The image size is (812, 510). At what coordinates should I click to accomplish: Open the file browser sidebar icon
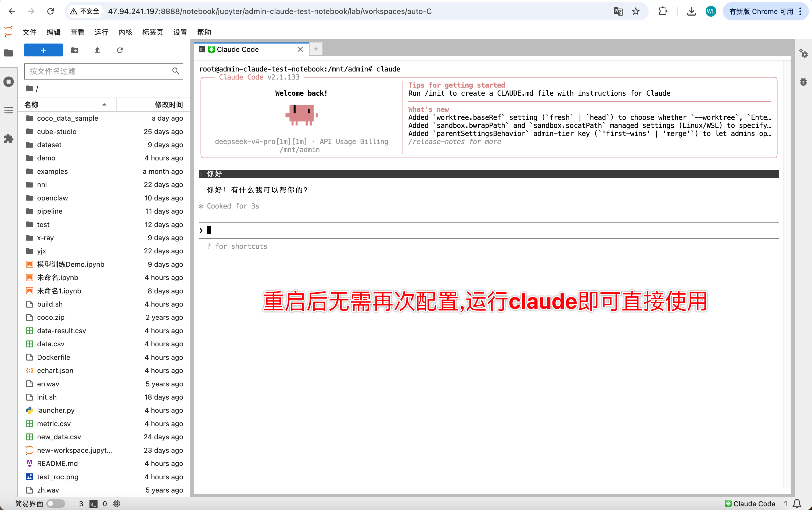(x=9, y=53)
